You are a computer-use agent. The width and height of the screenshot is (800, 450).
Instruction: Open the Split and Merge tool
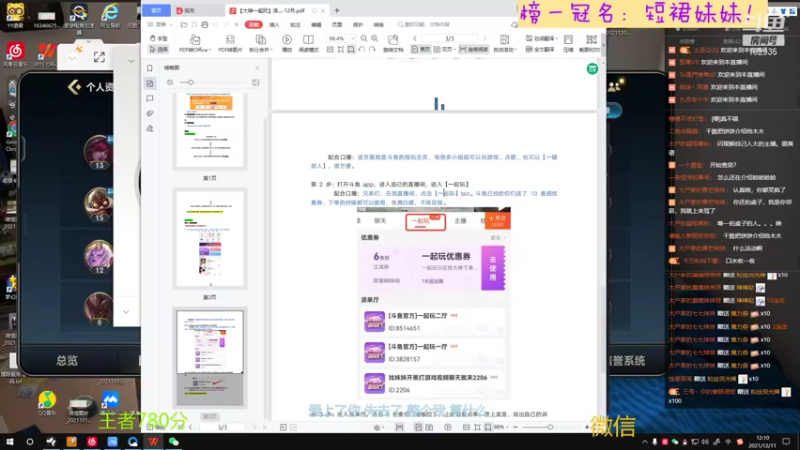[260, 44]
